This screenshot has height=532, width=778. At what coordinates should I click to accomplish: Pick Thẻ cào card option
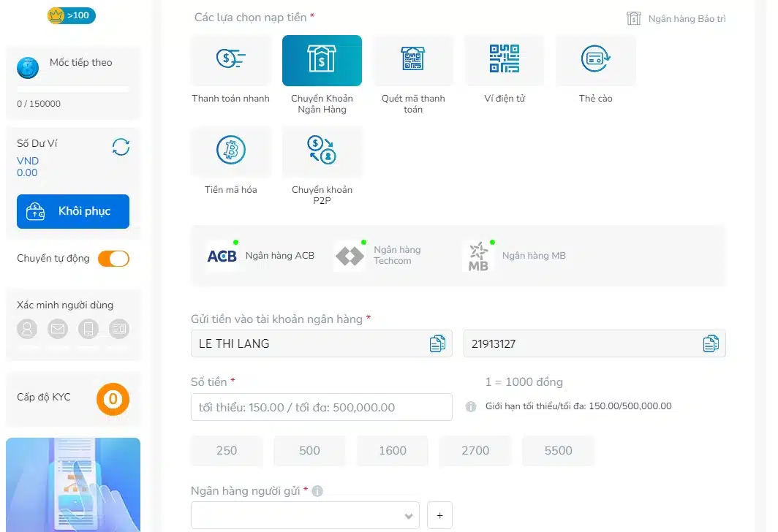pos(595,61)
